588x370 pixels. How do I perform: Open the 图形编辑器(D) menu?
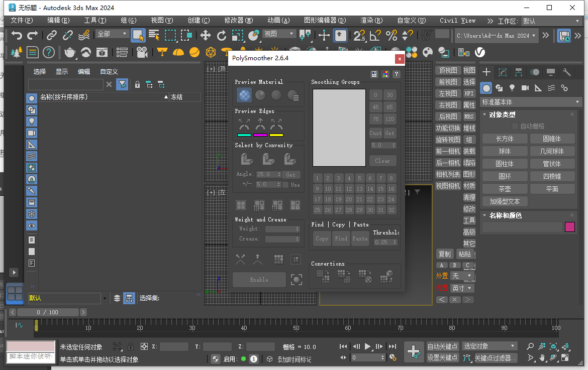pos(325,21)
